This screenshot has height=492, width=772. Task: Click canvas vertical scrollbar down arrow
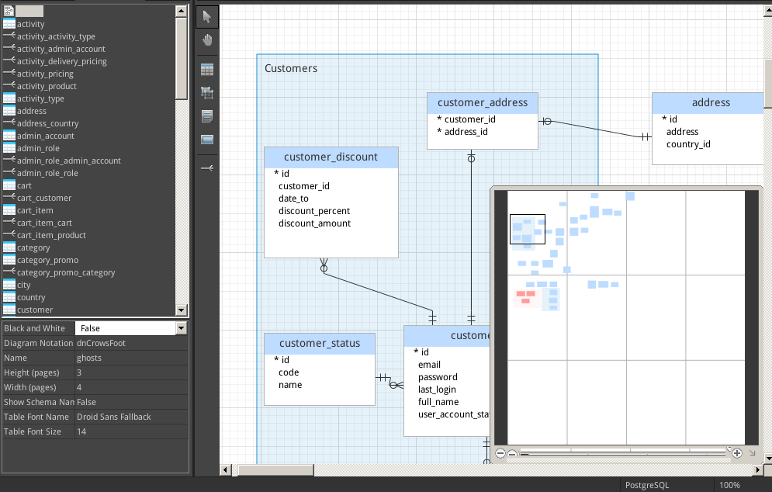pyautogui.click(x=768, y=459)
